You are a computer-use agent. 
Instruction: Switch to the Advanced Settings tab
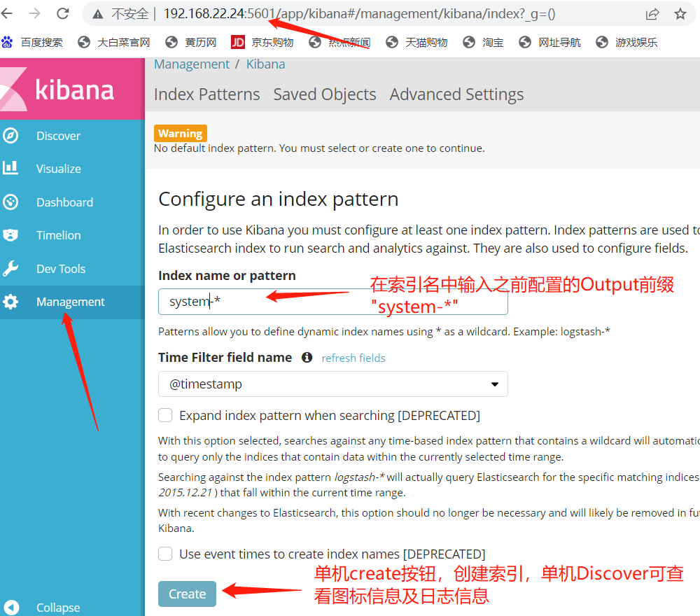tap(456, 94)
